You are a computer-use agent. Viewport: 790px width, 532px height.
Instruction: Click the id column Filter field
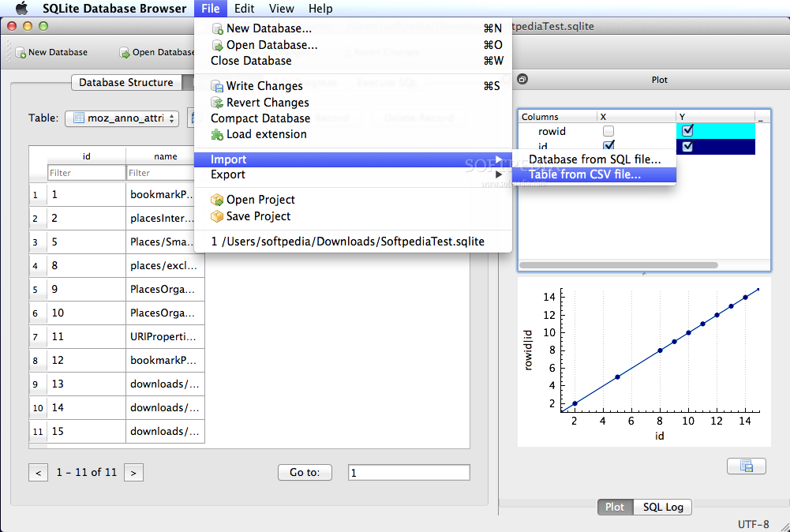point(86,173)
